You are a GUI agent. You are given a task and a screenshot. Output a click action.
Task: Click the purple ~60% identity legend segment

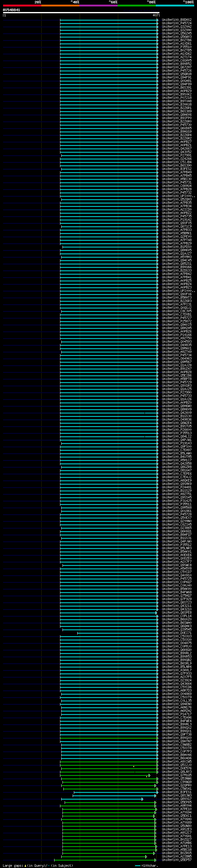coord(99,6)
